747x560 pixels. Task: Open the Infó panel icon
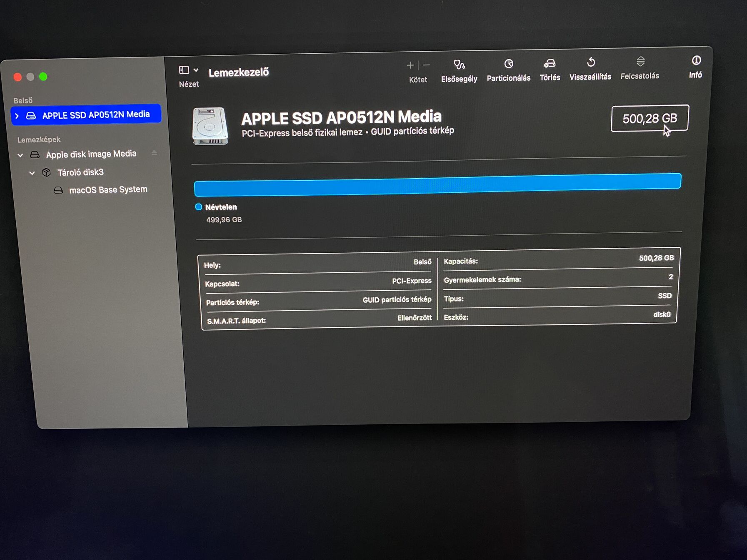point(696,60)
